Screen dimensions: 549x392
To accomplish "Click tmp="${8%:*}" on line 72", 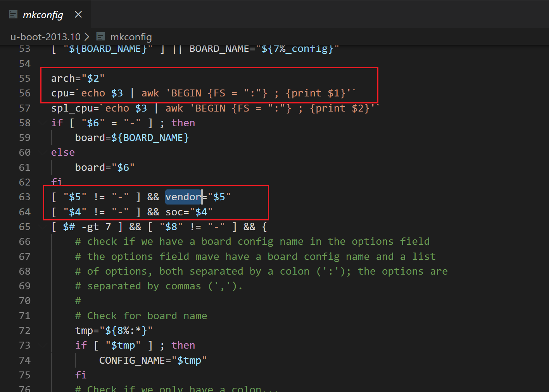I will (114, 331).
